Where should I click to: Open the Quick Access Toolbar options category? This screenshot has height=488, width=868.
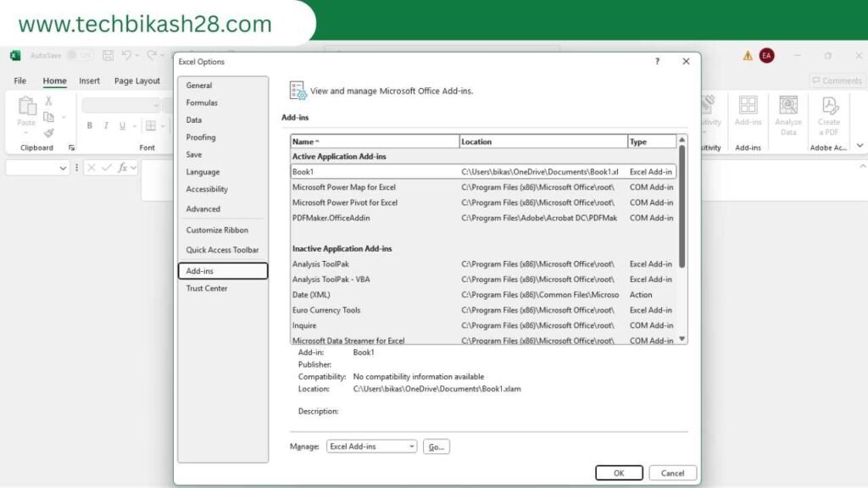coord(223,250)
